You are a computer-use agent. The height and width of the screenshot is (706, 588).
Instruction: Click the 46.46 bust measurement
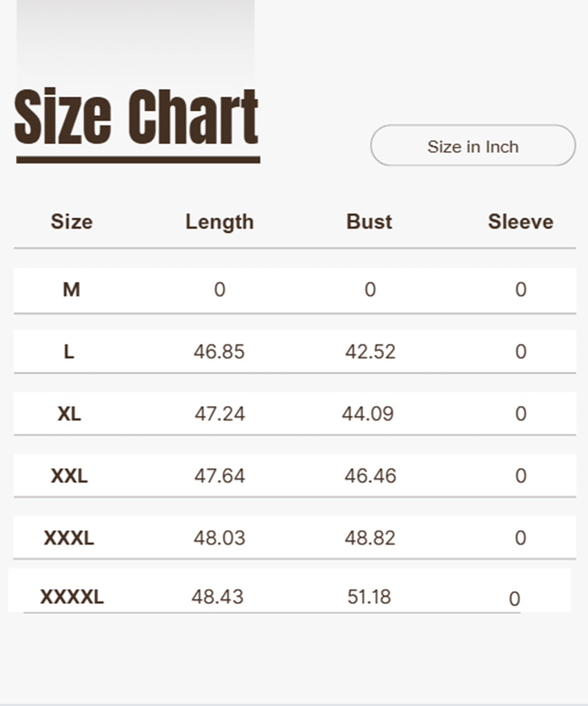[x=370, y=476]
